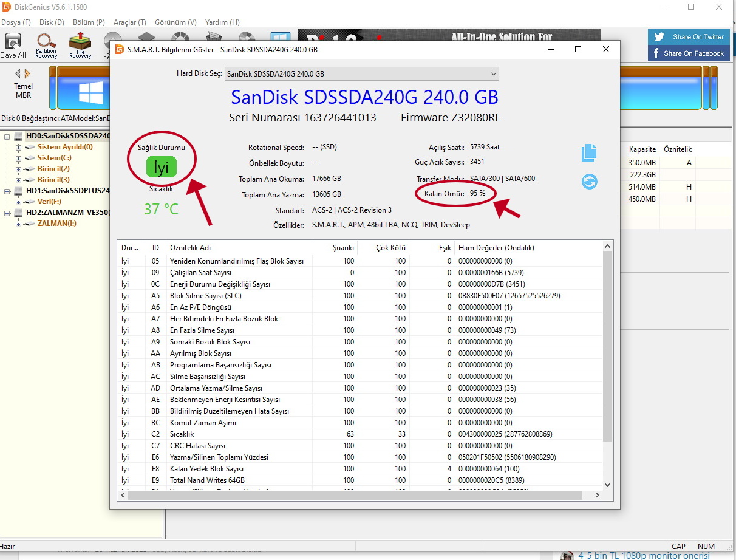Collapse the HD0:SanDiskSDSSDA240 tree node
Viewport: 736px width, 560px height.
pyautogui.click(x=7, y=137)
